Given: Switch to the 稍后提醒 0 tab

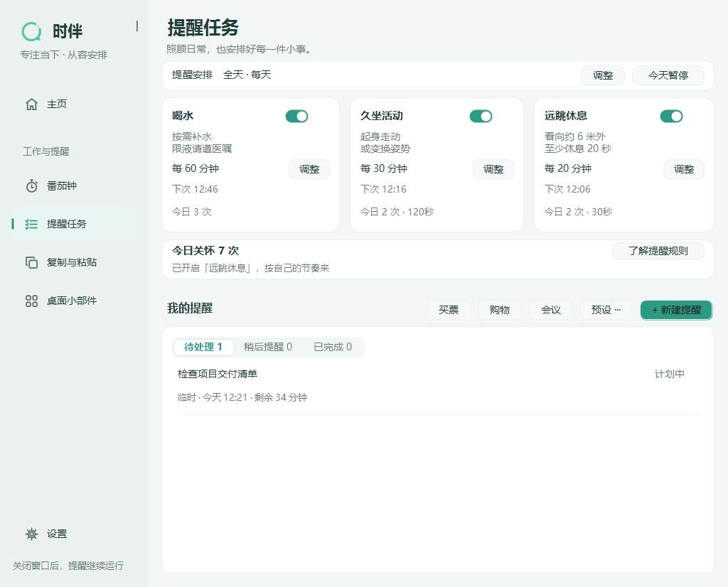Looking at the screenshot, I should [x=268, y=347].
